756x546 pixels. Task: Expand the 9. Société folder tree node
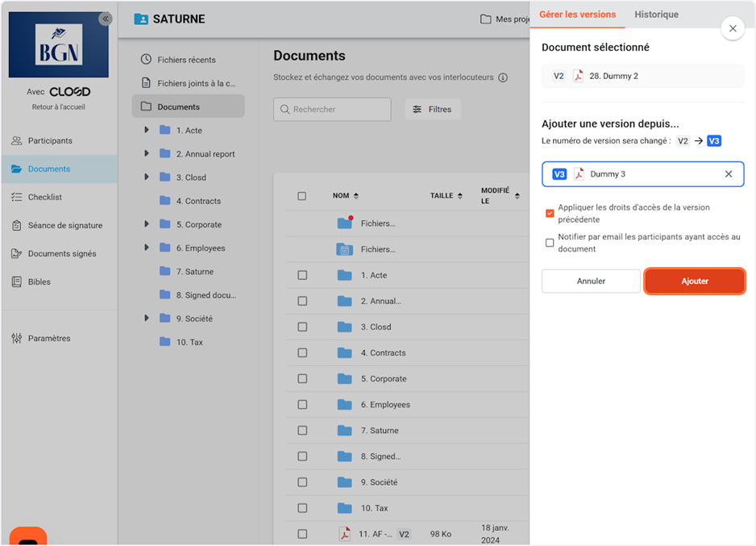pos(146,319)
